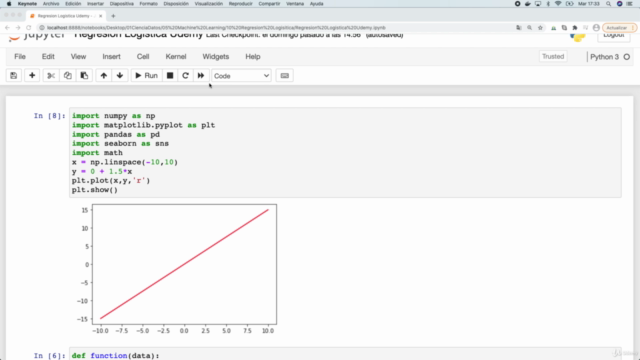Open the Keynote application menu
The height and width of the screenshot is (360, 640).
27,4
